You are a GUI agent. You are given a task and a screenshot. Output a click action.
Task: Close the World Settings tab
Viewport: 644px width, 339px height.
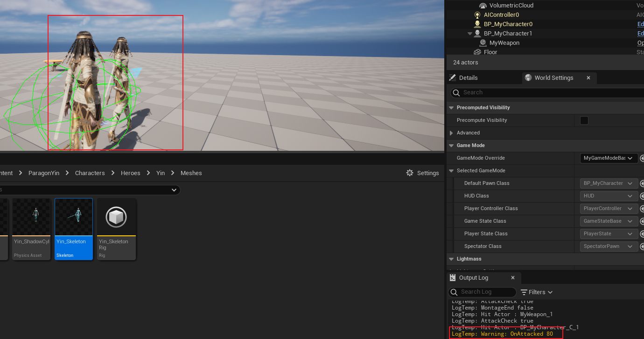click(588, 78)
